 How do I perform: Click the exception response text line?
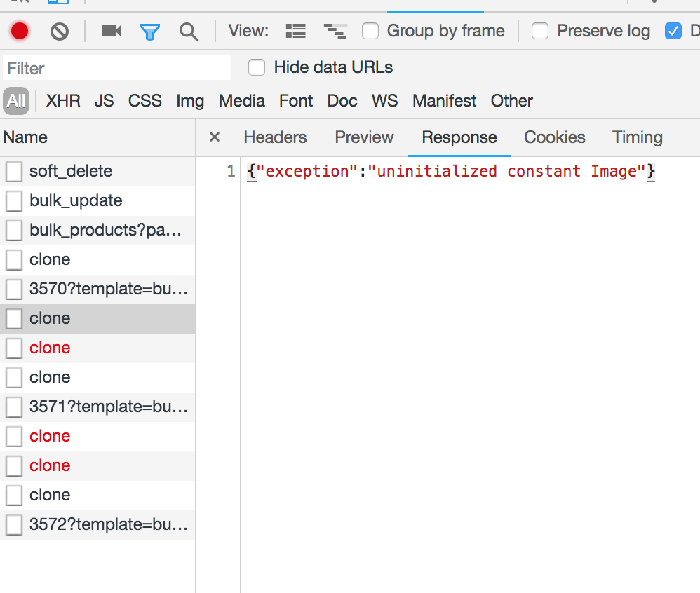(451, 171)
